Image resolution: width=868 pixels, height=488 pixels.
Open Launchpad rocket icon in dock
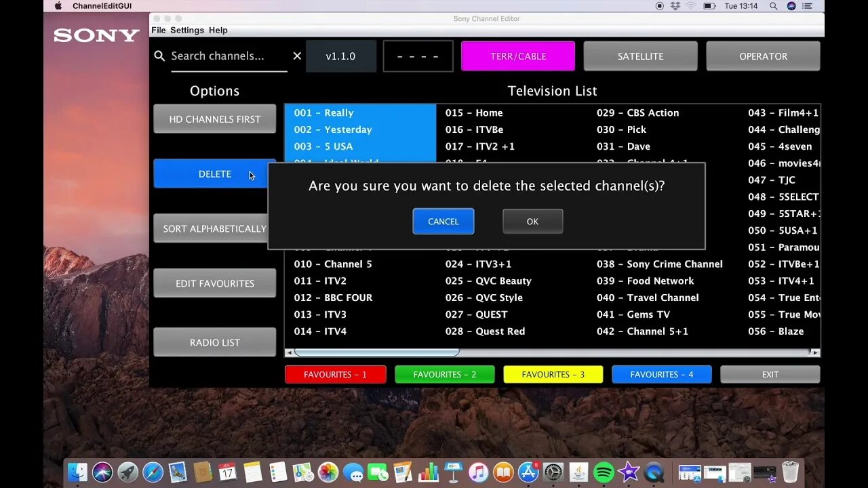pyautogui.click(x=127, y=472)
